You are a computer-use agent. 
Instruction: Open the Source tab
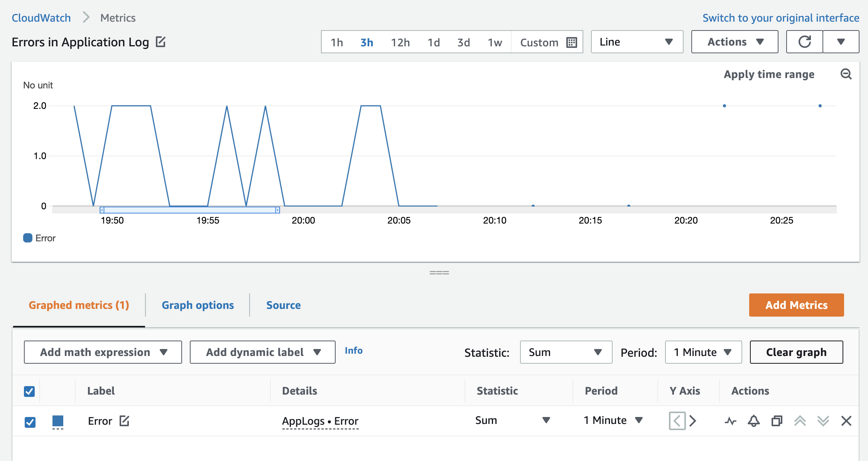pos(283,305)
